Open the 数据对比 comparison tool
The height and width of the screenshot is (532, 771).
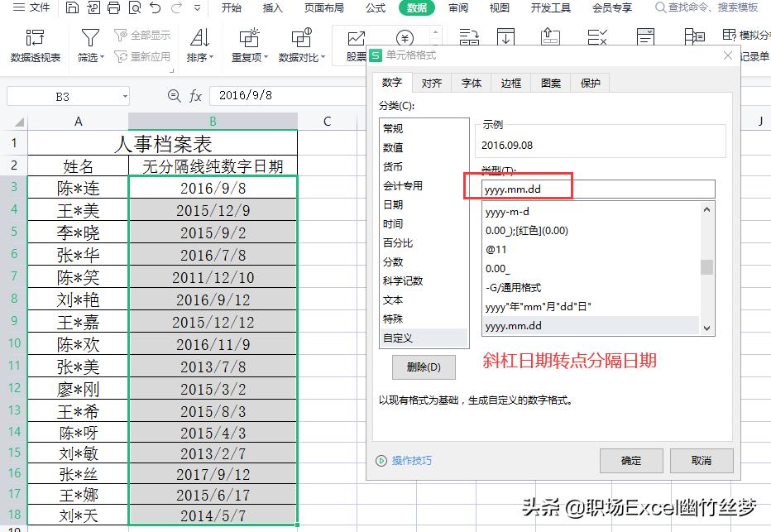pos(301,40)
